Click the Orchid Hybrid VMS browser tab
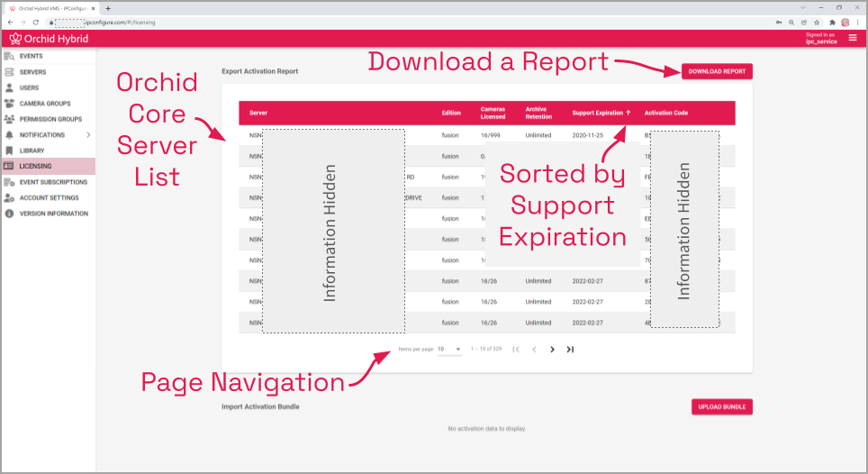The image size is (868, 474). click(51, 8)
